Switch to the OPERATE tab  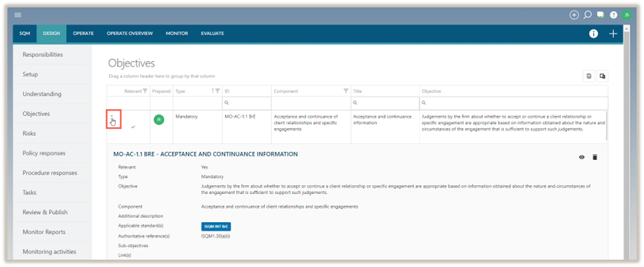click(84, 33)
